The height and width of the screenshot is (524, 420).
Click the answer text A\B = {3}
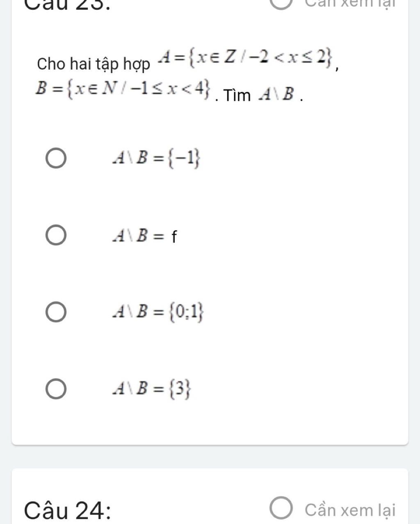tap(152, 389)
